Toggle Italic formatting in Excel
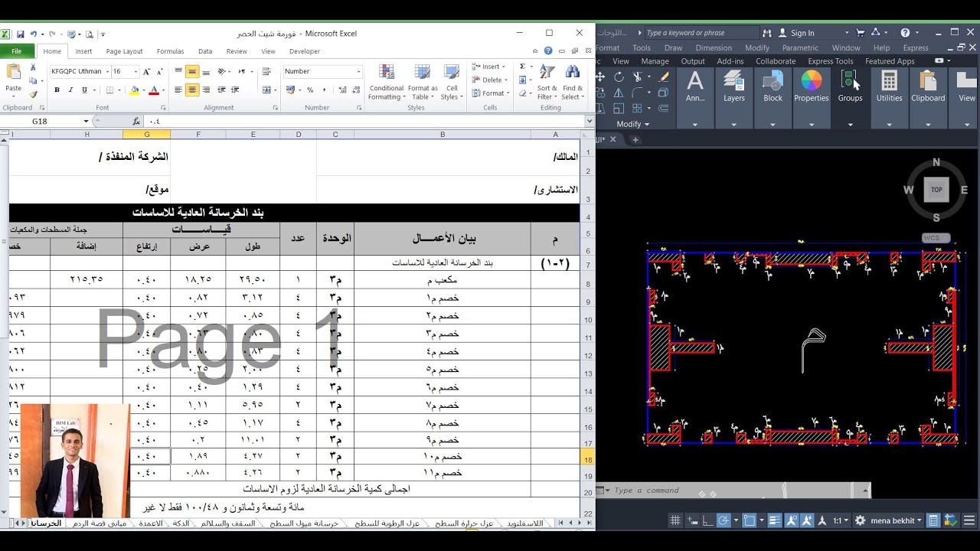 pyautogui.click(x=70, y=90)
